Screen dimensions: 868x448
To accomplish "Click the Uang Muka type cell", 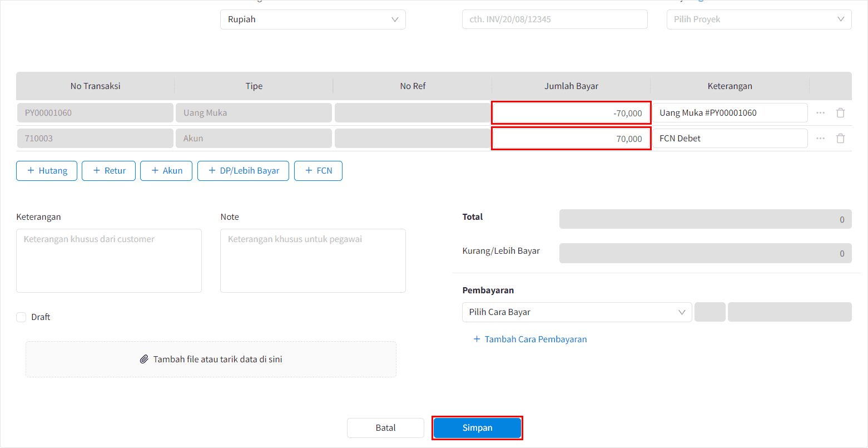I will pos(254,112).
